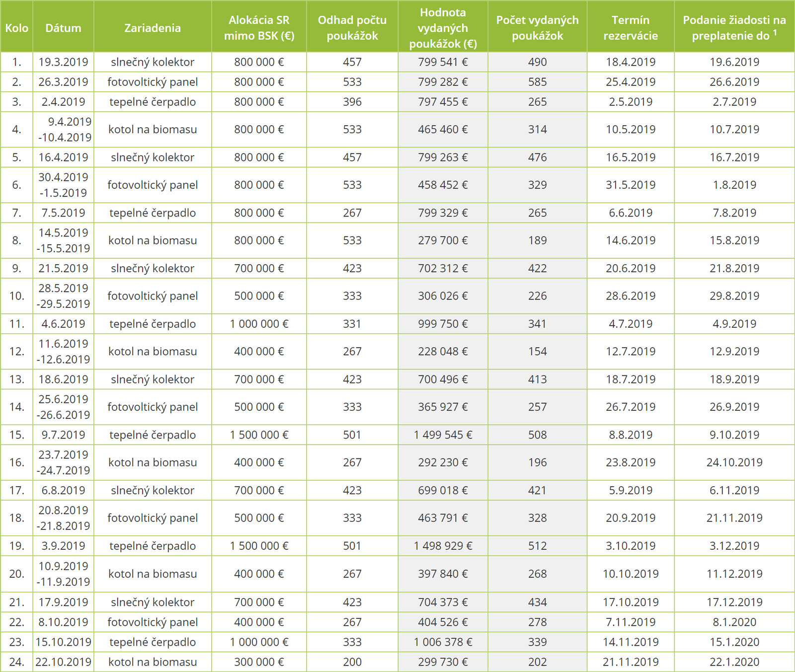Select the value '799 541 €'

[x=443, y=62]
